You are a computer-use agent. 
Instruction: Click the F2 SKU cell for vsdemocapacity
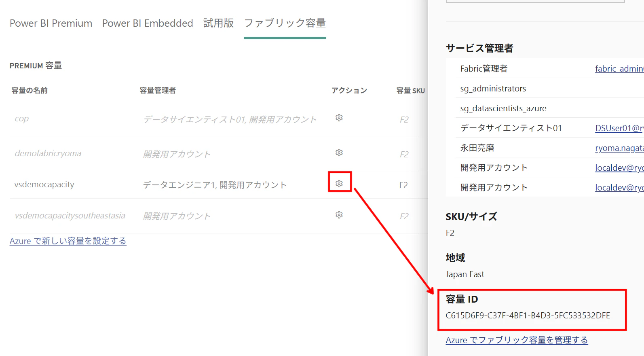403,185
